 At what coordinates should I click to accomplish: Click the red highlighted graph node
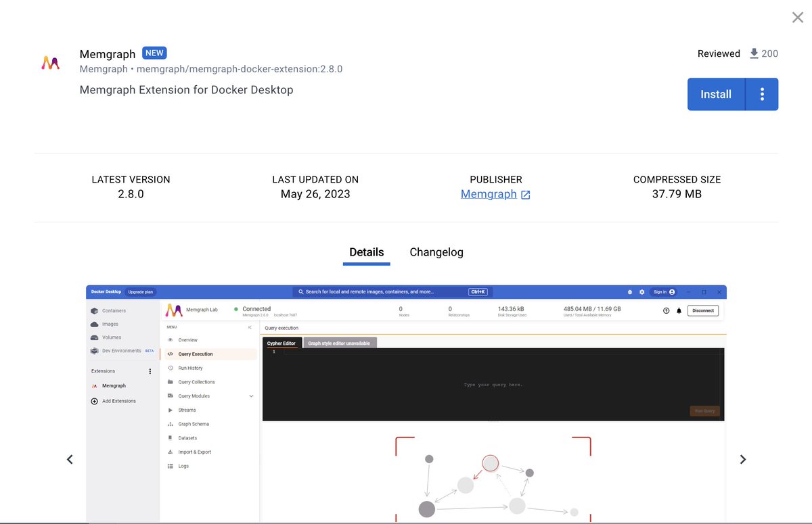pos(490,463)
